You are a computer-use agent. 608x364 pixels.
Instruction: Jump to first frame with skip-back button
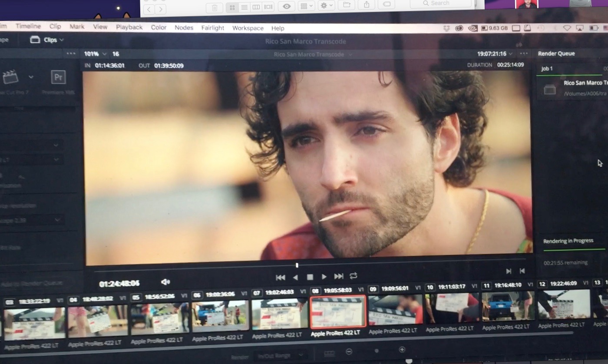click(x=281, y=277)
